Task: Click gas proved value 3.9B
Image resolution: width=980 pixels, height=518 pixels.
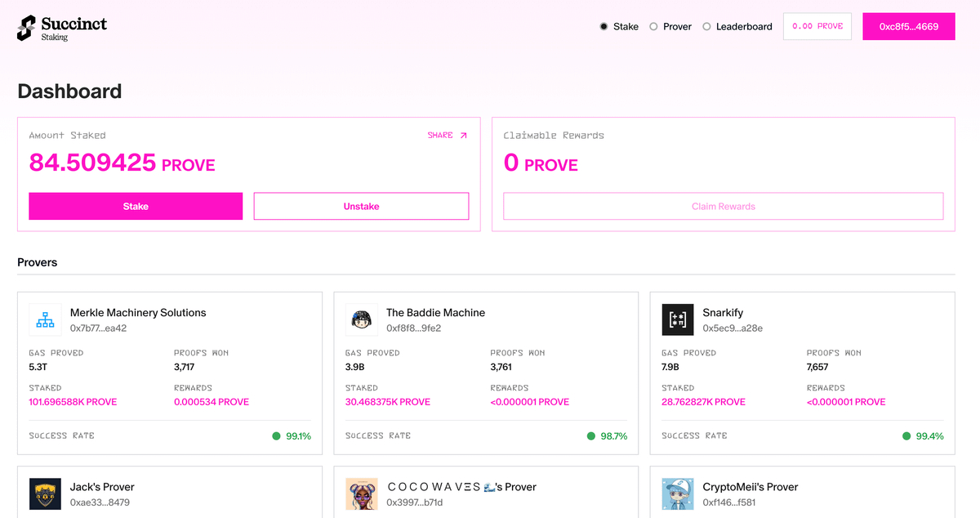Action: [x=354, y=367]
